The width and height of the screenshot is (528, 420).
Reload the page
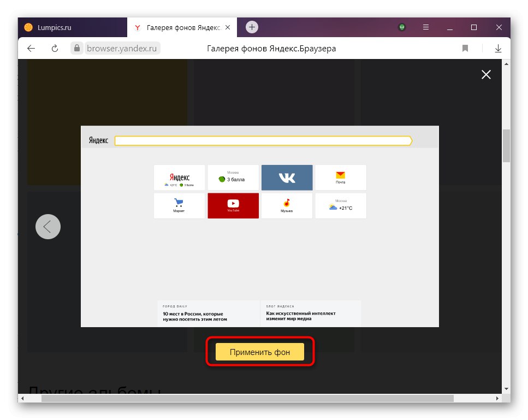[55, 49]
